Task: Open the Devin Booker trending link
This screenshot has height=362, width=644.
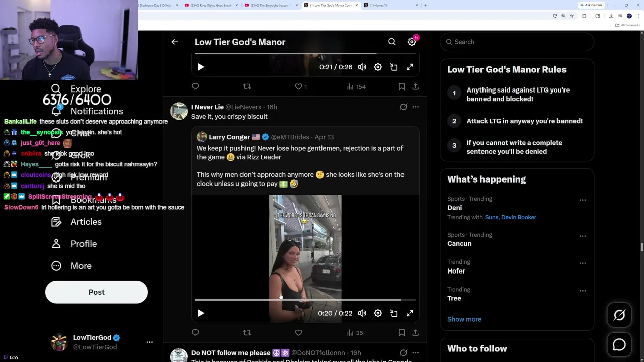Action: 518,217
